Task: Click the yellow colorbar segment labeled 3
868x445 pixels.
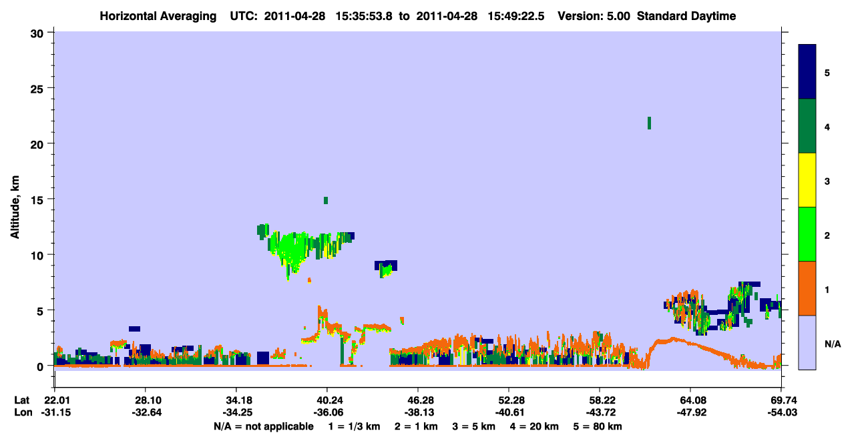Action: pos(807,180)
